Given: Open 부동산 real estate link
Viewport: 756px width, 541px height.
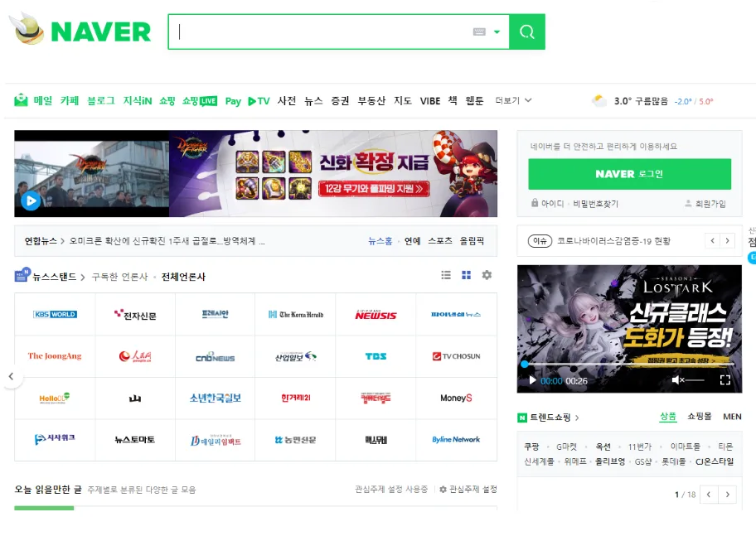Looking at the screenshot, I should pos(371,100).
